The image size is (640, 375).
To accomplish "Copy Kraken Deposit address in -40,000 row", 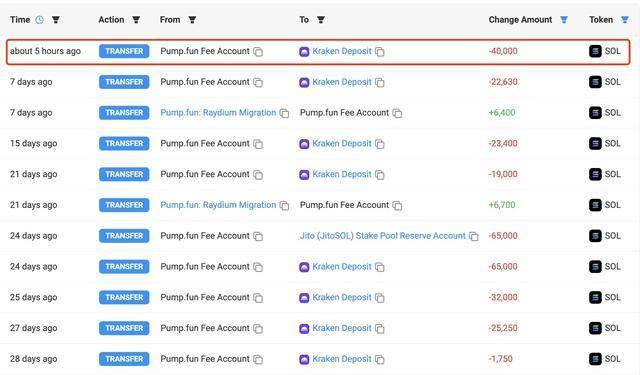I will click(380, 51).
